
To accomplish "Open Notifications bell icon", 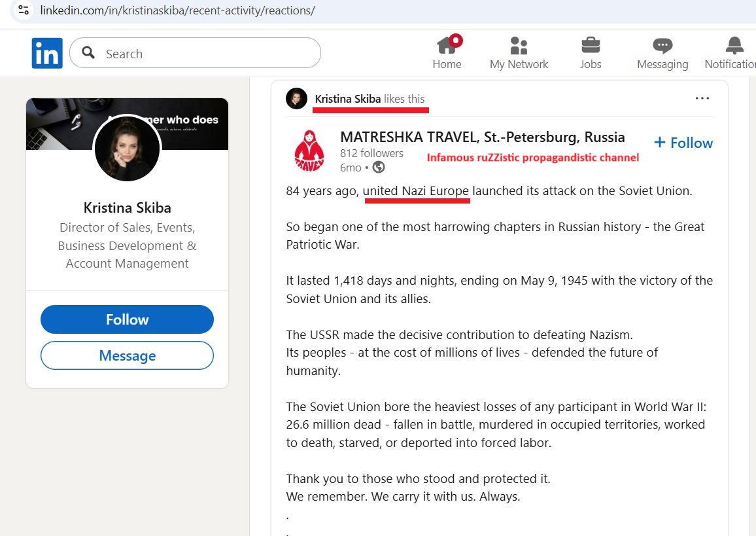I will click(x=734, y=46).
